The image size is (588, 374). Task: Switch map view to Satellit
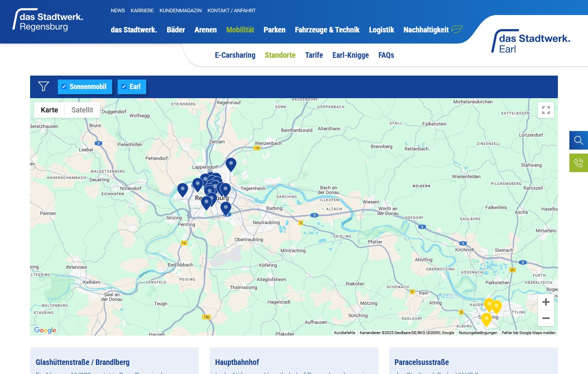coord(82,110)
